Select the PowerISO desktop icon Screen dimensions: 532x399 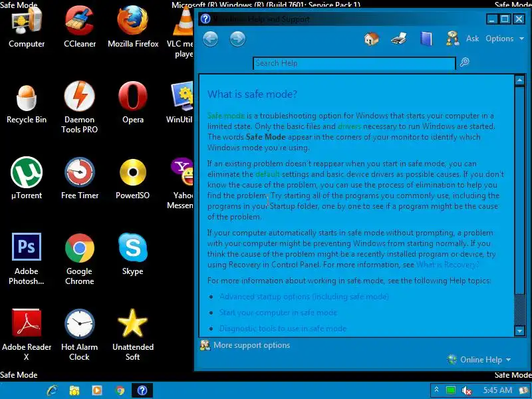point(132,179)
